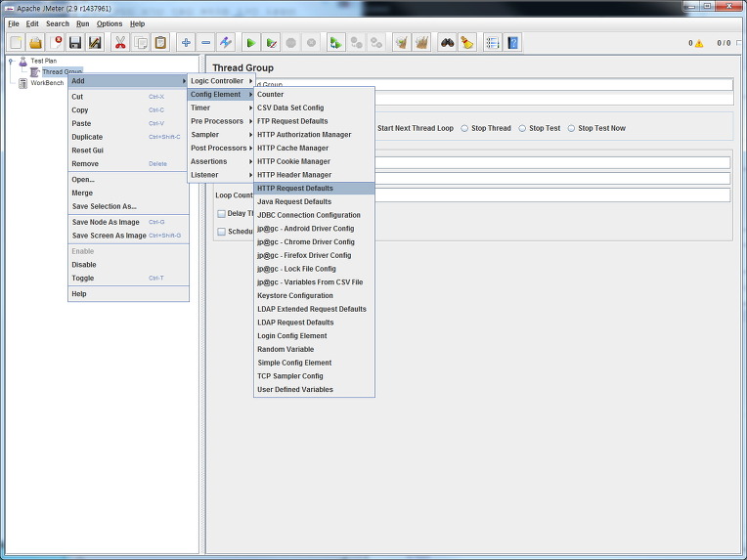The width and height of the screenshot is (747, 560).
Task: Expand the Listener submenu
Action: point(221,175)
